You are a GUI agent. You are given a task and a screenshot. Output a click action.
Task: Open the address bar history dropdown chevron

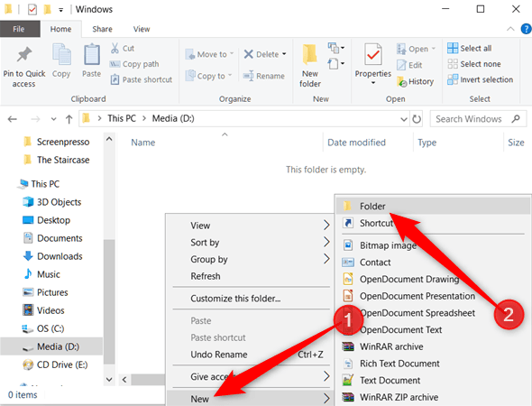click(x=403, y=119)
